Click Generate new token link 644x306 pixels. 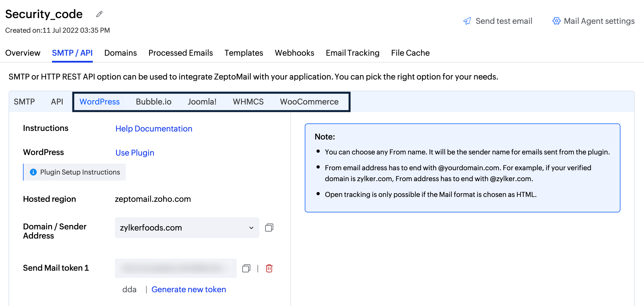[x=188, y=289]
